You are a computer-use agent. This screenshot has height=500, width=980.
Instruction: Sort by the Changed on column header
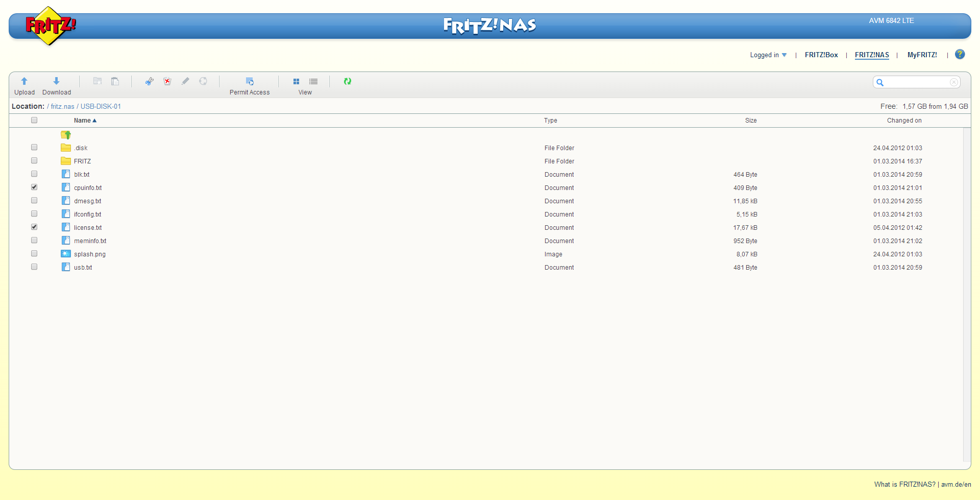point(904,121)
